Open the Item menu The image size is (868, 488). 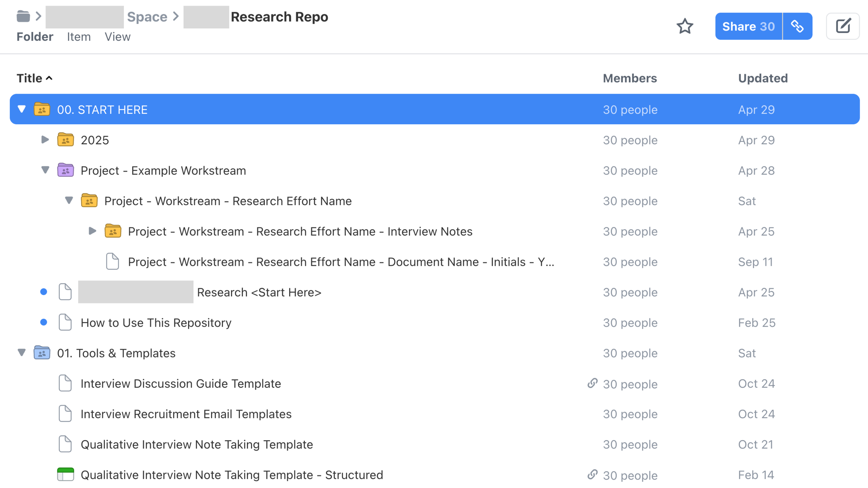click(79, 37)
